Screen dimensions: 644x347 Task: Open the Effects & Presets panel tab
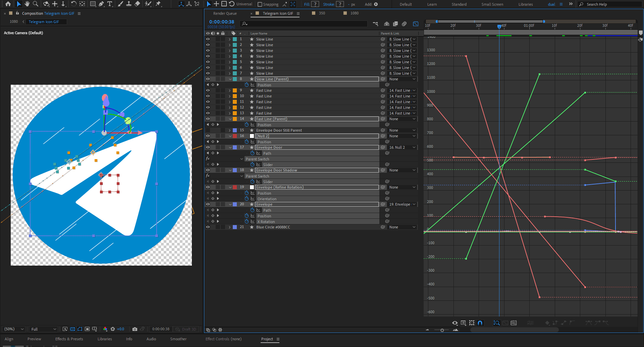(x=69, y=339)
